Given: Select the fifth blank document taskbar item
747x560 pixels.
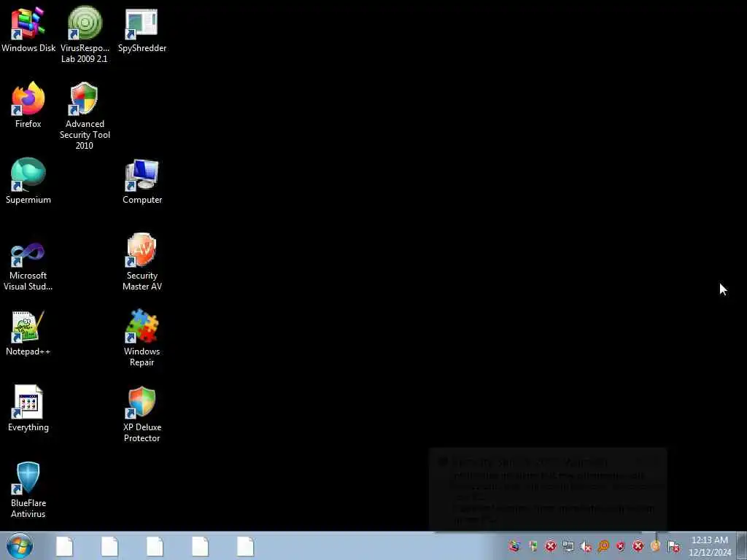Looking at the screenshot, I should pos(245,546).
